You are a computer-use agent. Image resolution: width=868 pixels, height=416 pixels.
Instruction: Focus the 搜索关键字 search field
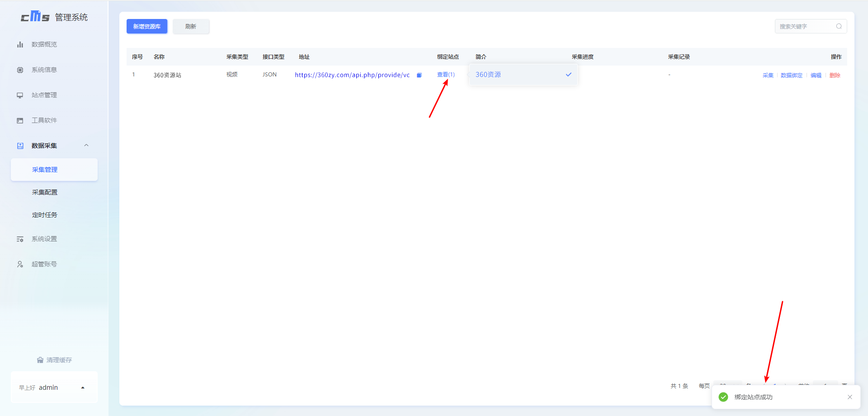(x=805, y=26)
